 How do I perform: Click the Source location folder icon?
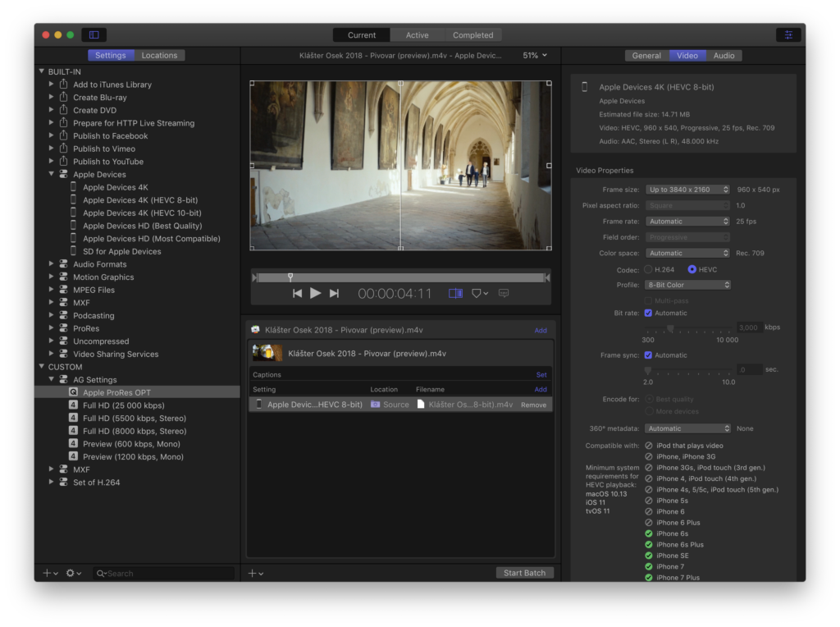[x=376, y=404]
